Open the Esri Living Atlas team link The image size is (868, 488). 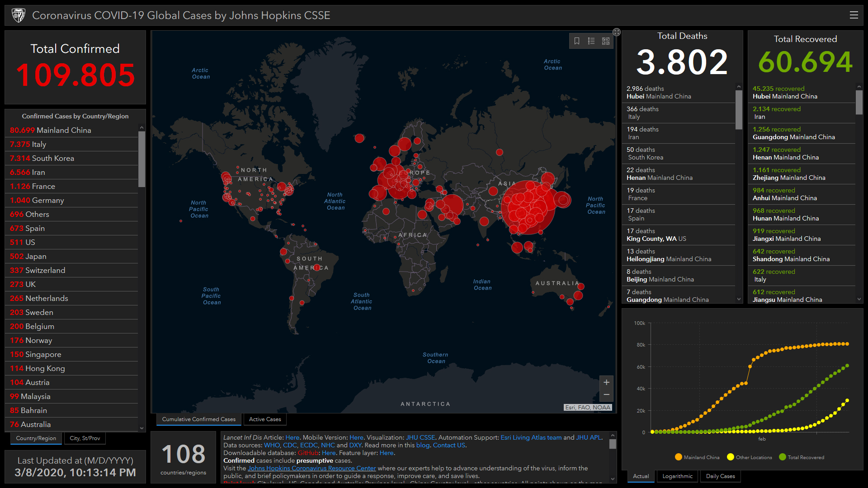[531, 437]
